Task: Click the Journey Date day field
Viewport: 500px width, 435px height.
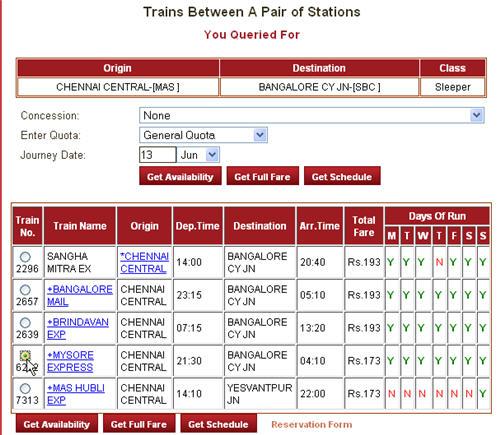Action: coord(157,155)
